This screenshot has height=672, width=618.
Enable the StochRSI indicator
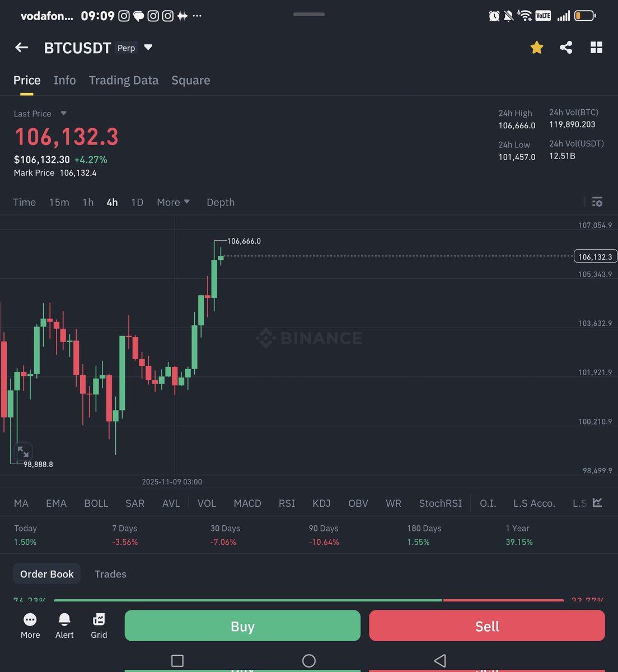click(x=441, y=503)
